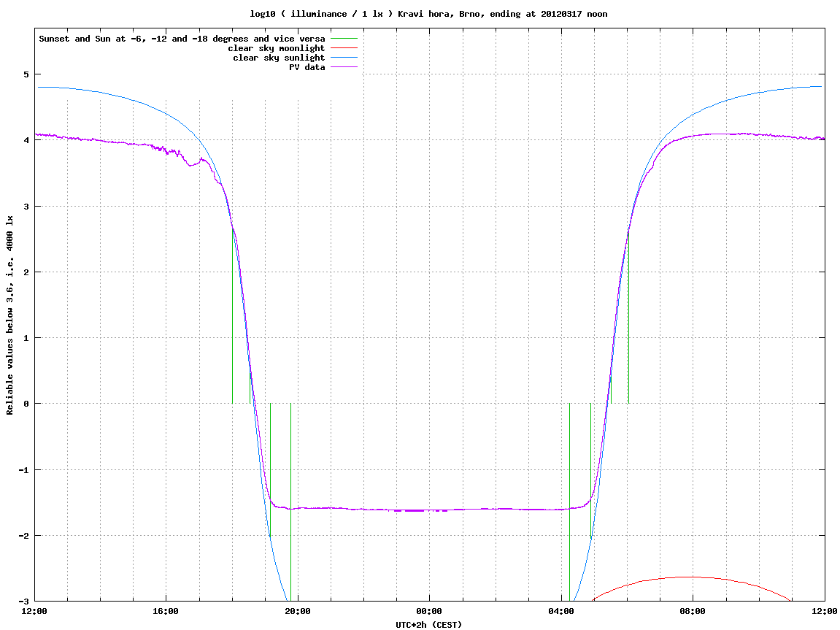Click y-axis tick label 1
This screenshot has height=630, width=840.
click(26, 338)
